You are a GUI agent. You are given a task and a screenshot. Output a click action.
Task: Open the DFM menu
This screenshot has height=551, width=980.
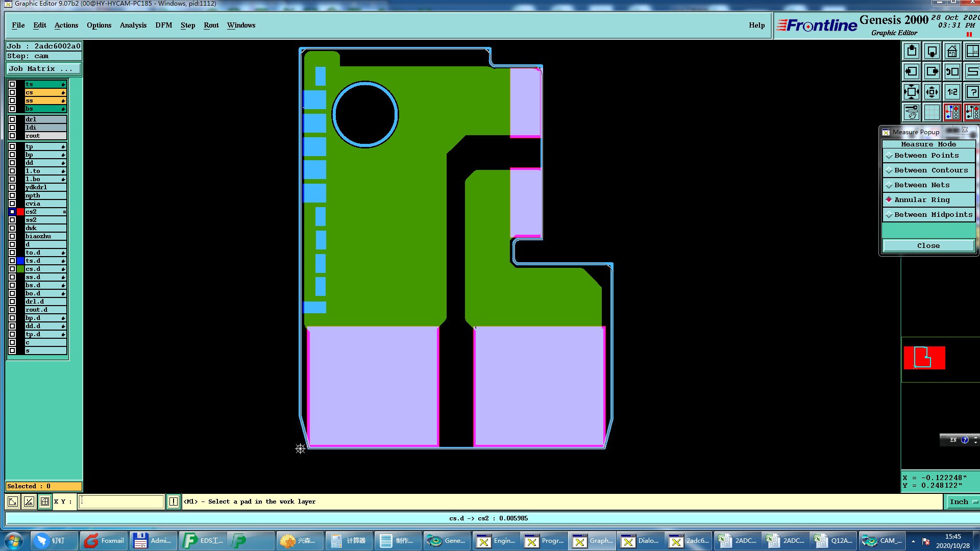coord(163,25)
